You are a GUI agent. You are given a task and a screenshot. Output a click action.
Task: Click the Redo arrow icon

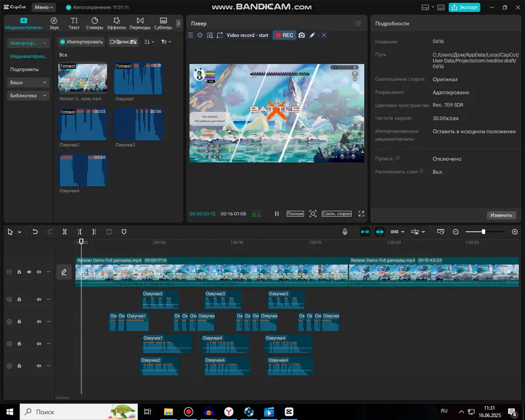[50, 232]
